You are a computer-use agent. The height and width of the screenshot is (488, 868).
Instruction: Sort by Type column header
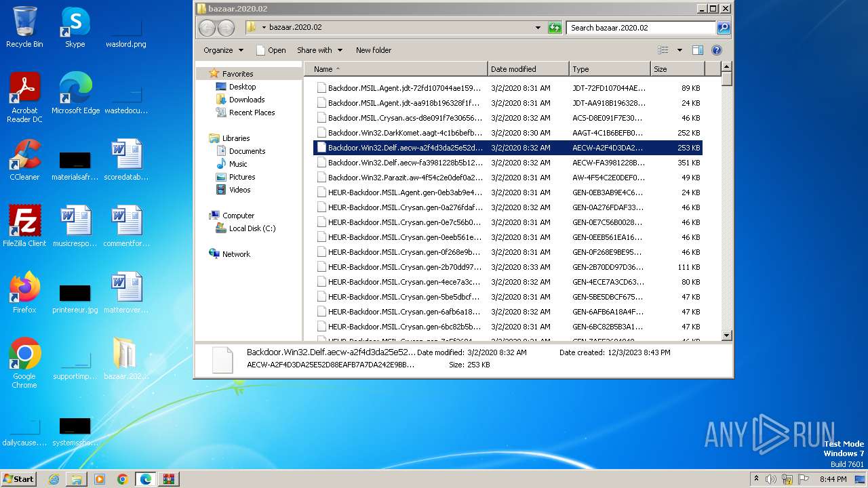[x=610, y=69]
